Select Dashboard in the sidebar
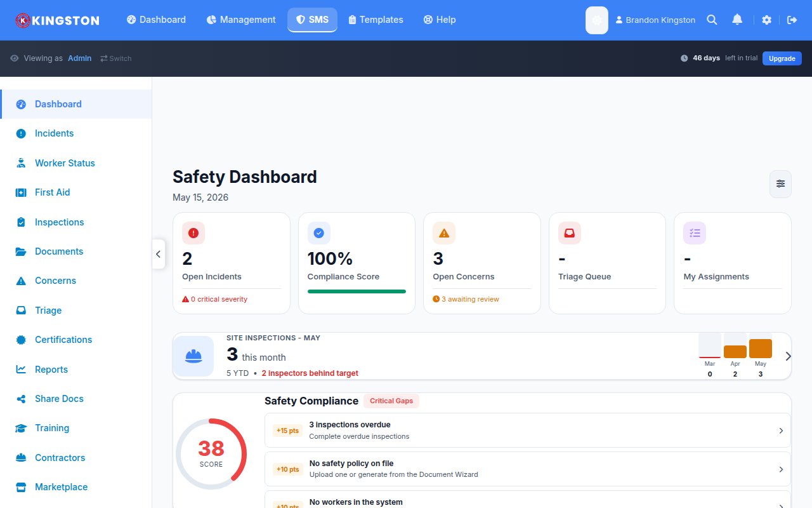 tap(76, 104)
